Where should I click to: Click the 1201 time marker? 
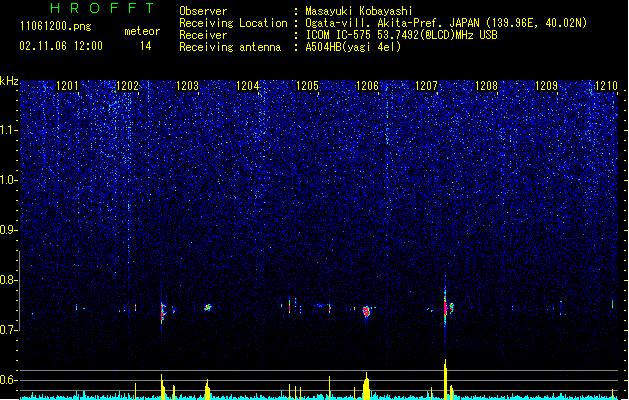click(x=67, y=86)
